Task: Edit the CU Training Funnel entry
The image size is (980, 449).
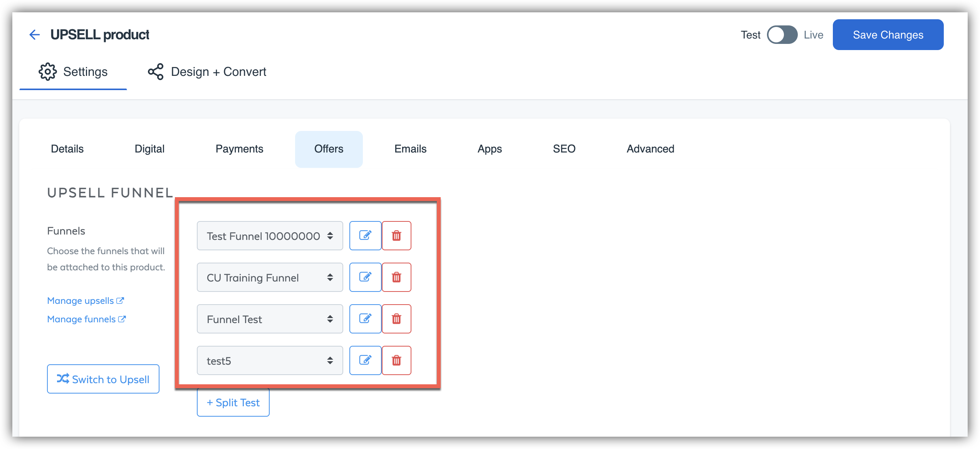Action: (365, 277)
